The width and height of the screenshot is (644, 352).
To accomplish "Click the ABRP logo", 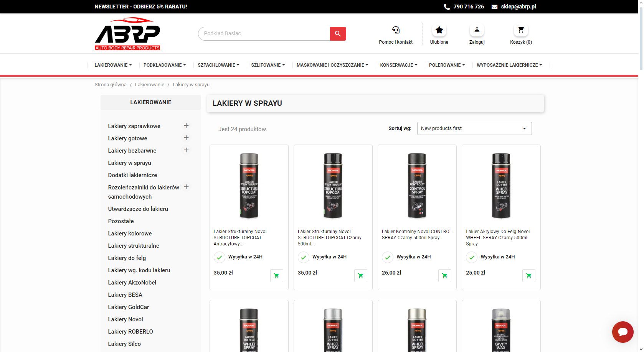I will pos(127,34).
